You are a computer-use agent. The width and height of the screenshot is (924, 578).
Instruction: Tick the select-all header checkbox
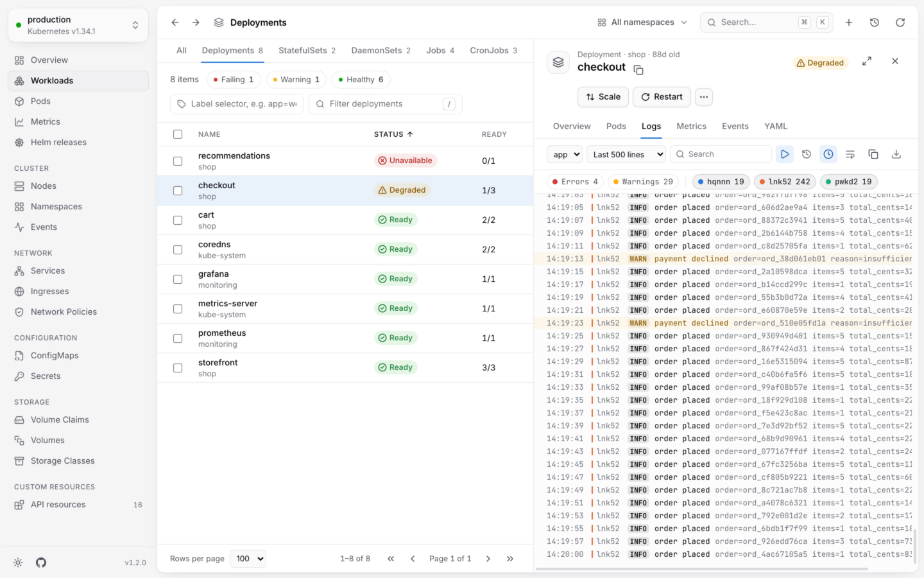point(178,134)
